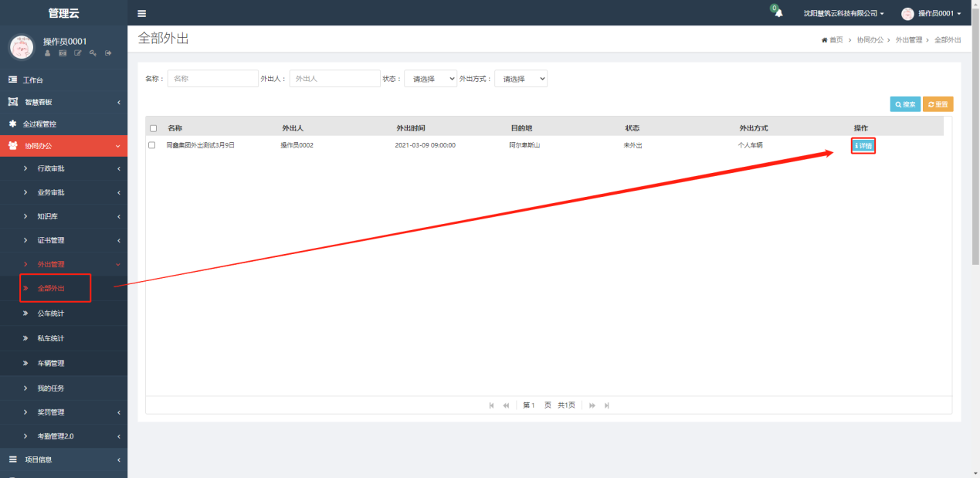Image resolution: width=980 pixels, height=478 pixels.
Task: Collapse the 外出管理 submenu
Action: pos(119,264)
